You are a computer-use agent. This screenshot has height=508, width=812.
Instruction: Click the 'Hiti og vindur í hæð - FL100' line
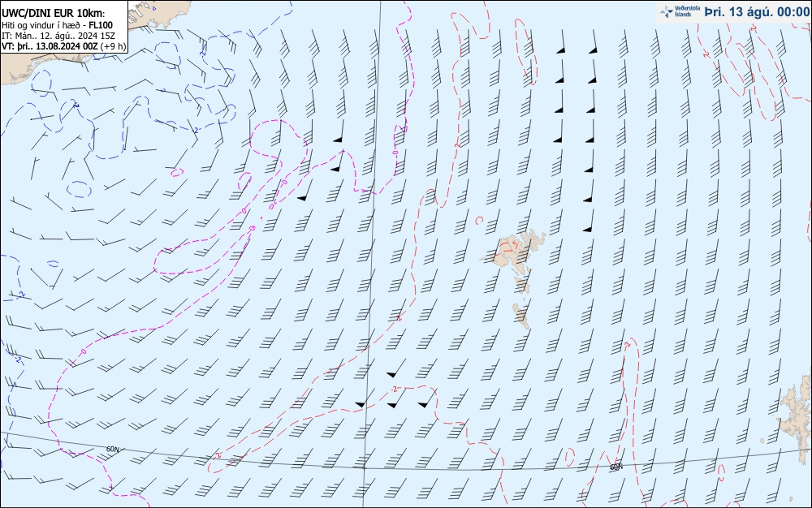57,25
